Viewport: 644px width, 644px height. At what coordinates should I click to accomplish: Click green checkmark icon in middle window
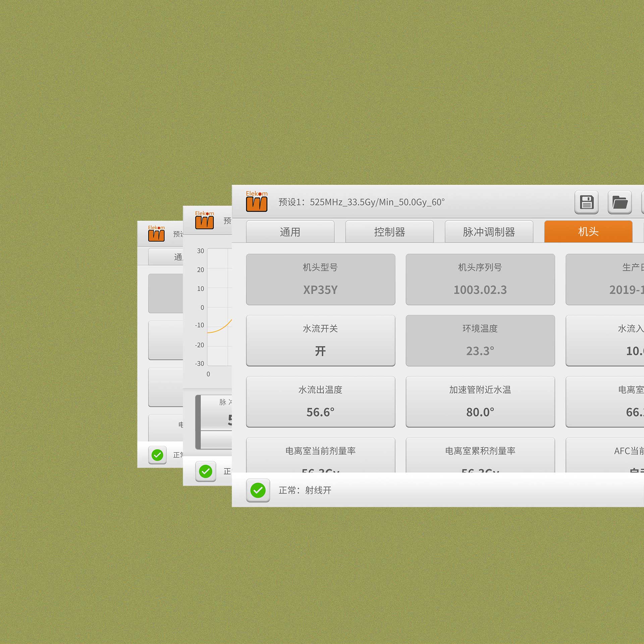pyautogui.click(x=206, y=471)
